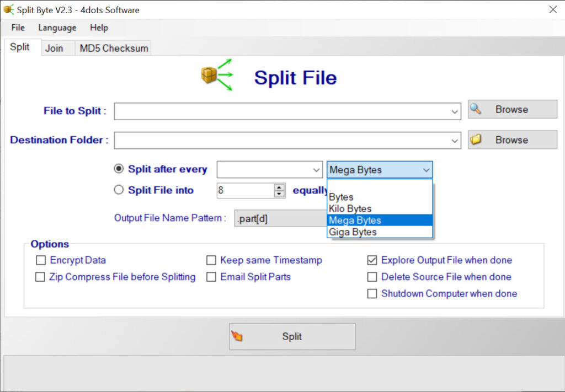Open the split size value dropdown arrow
The width and height of the screenshot is (565, 392).
(316, 170)
